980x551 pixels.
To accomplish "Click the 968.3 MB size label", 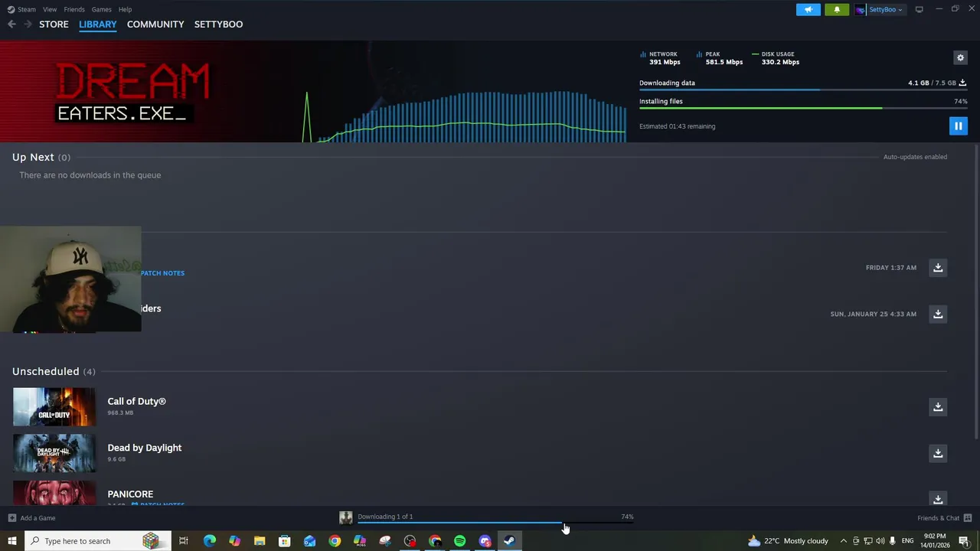I will pyautogui.click(x=120, y=413).
